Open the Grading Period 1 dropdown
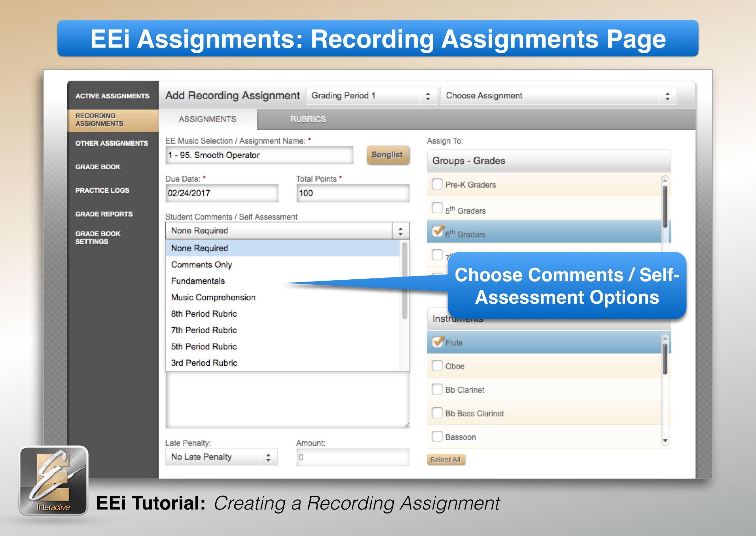 click(x=372, y=96)
